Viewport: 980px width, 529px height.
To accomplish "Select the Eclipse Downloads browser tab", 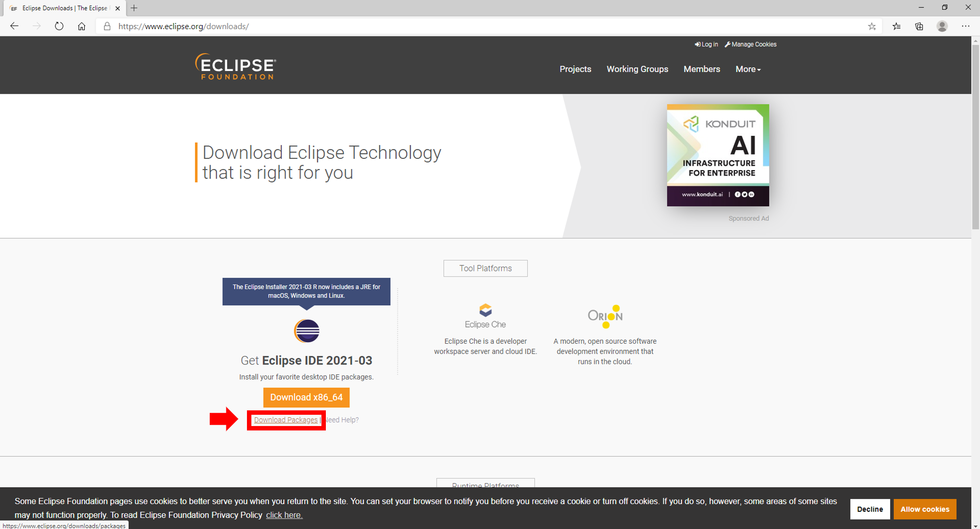I will pos(64,8).
